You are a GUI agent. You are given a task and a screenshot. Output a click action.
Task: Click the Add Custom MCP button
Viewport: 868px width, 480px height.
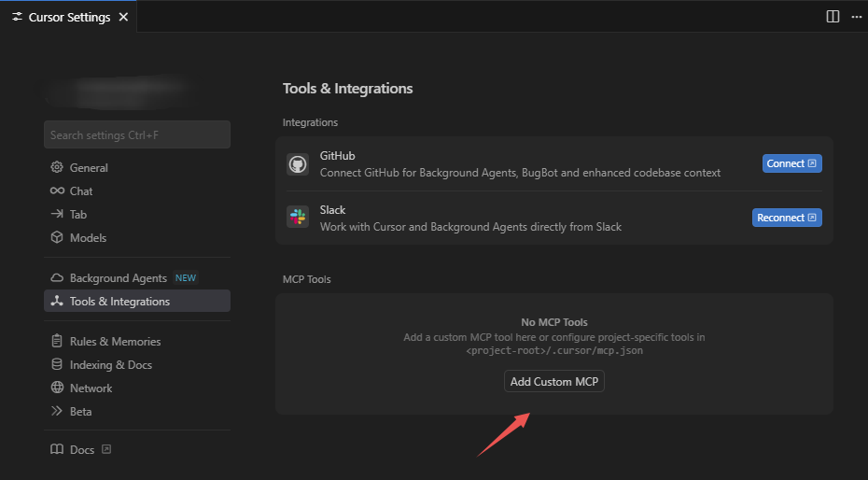click(554, 381)
